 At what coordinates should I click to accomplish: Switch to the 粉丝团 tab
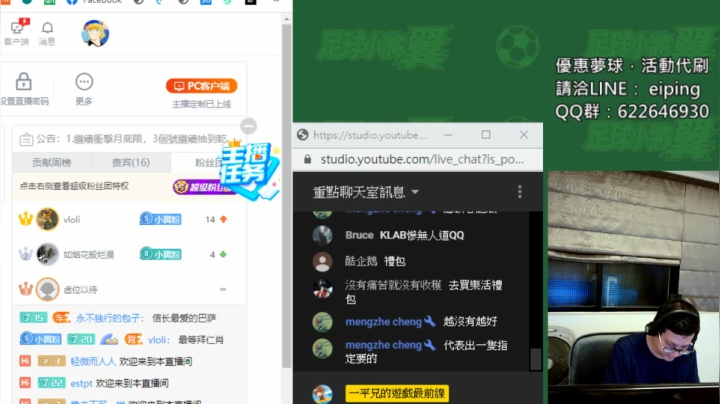tap(208, 163)
